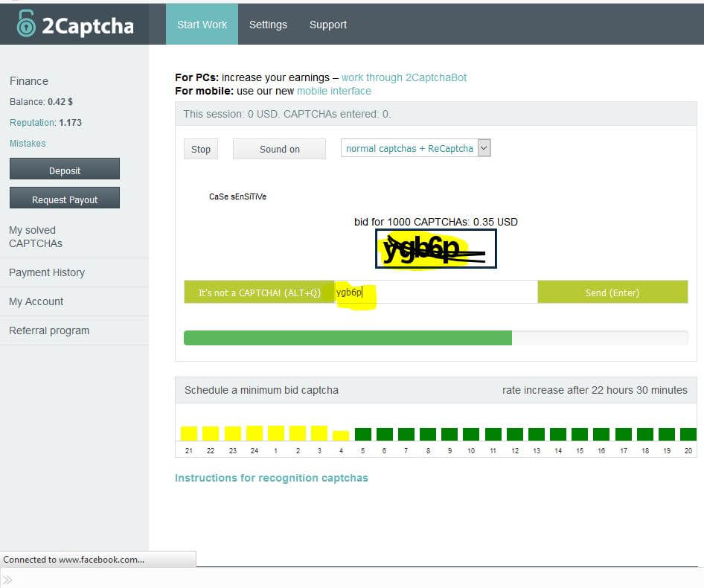Open the work through 2CaptchaBot link

click(x=404, y=77)
